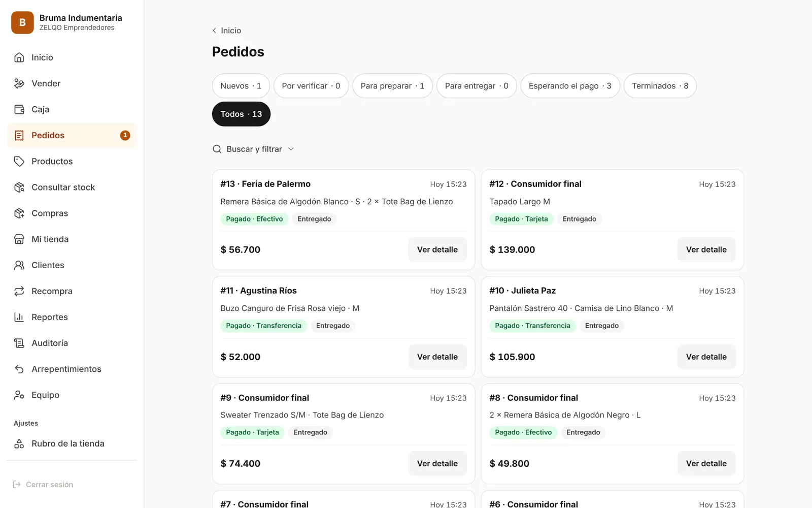
Task: Select the Por verificar · 0 tab
Action: [311, 86]
